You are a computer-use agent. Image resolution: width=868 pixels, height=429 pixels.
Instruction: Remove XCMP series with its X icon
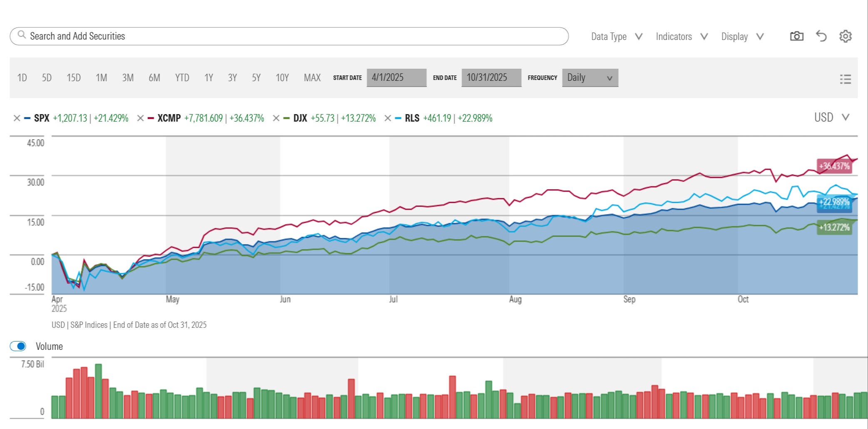(x=140, y=118)
